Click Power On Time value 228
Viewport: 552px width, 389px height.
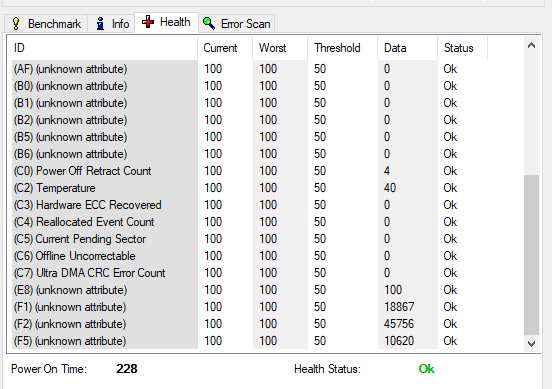point(127,369)
